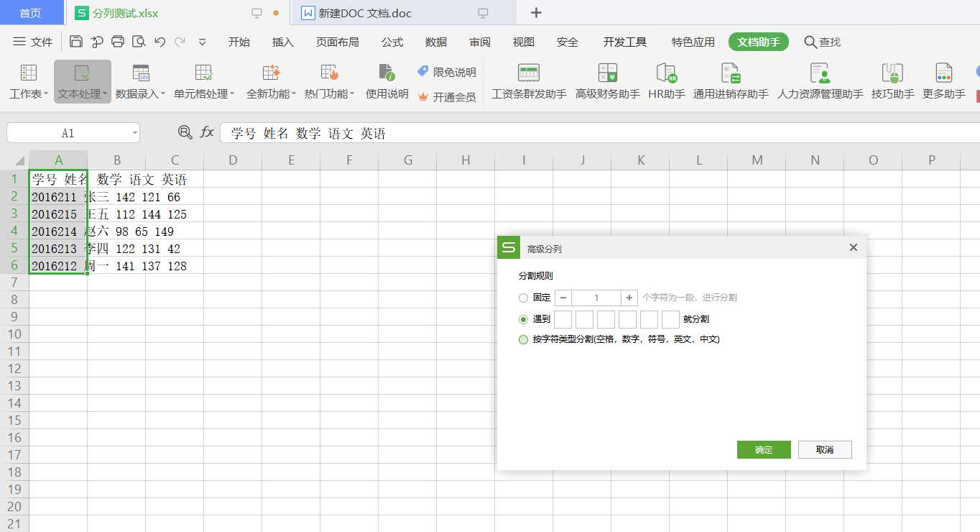Select column header D
980x532 pixels.
(233, 160)
